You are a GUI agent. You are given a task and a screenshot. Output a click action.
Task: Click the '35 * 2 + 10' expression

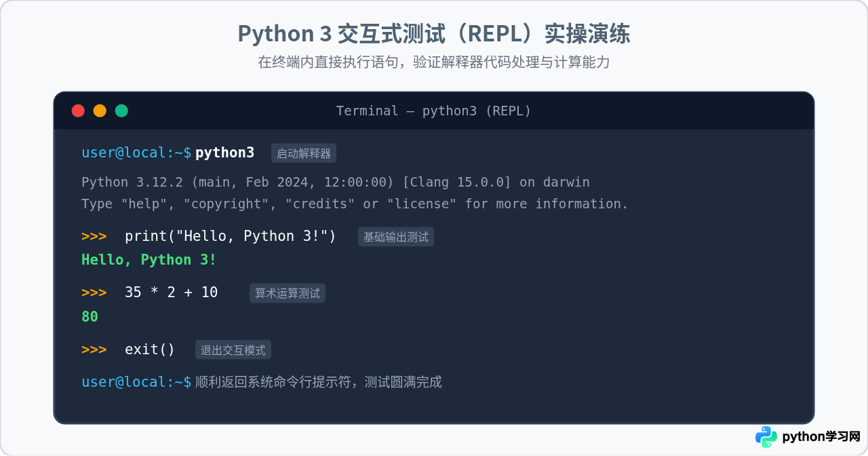click(x=171, y=292)
